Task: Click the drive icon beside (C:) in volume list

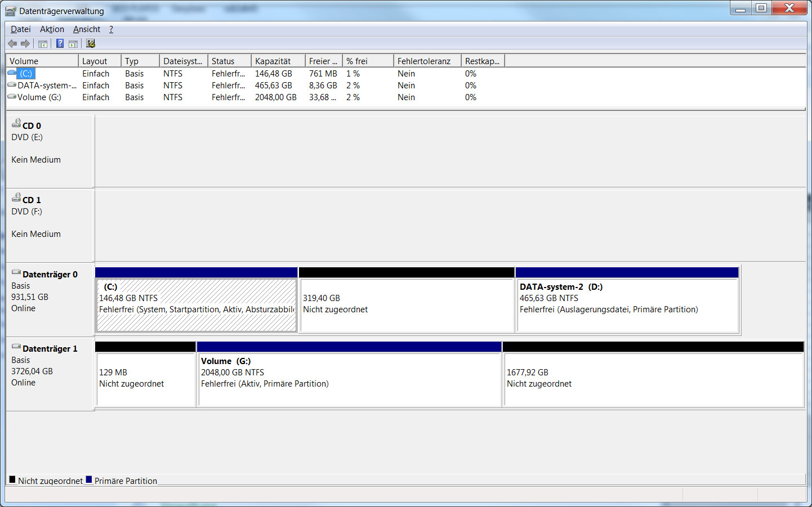Action: 12,73
